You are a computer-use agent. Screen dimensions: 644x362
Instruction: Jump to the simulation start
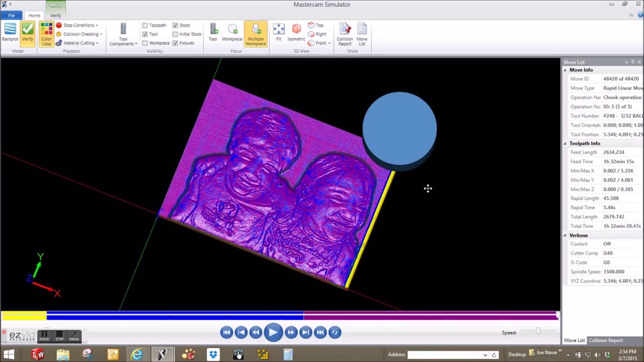coord(226,332)
